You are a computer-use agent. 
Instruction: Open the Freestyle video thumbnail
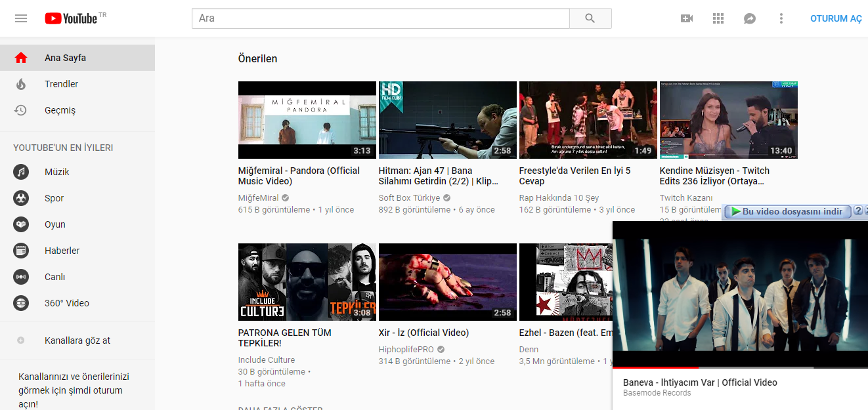(x=588, y=120)
